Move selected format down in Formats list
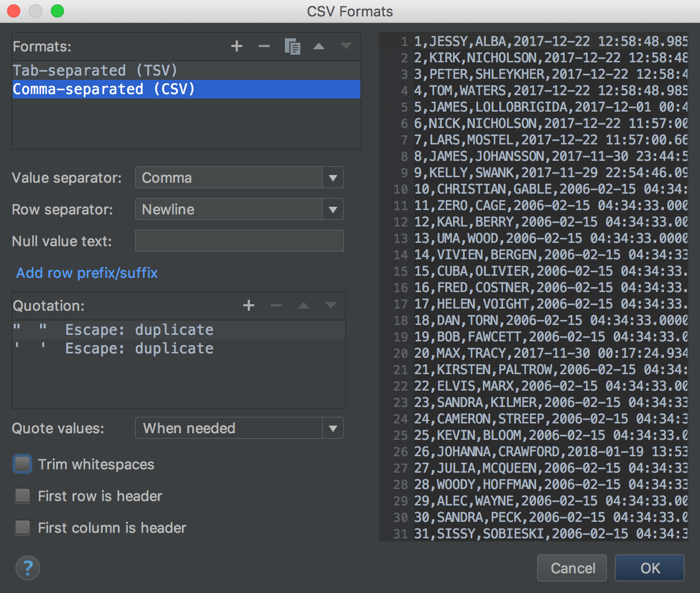 tap(346, 46)
